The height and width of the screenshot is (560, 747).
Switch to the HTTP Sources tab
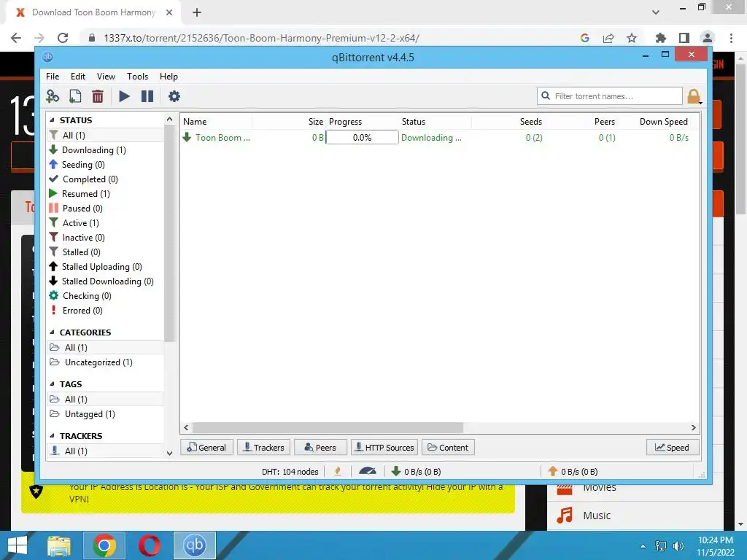point(384,448)
